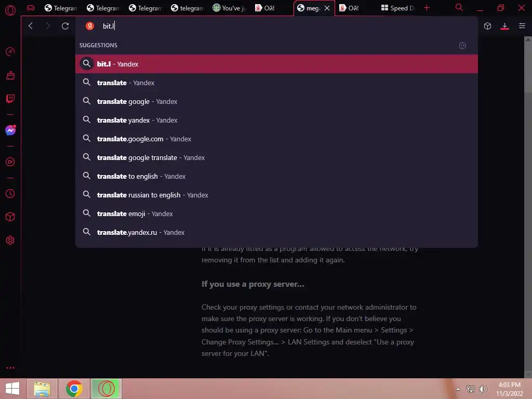Go back to previous page
The height and width of the screenshot is (399, 532).
tap(31, 26)
